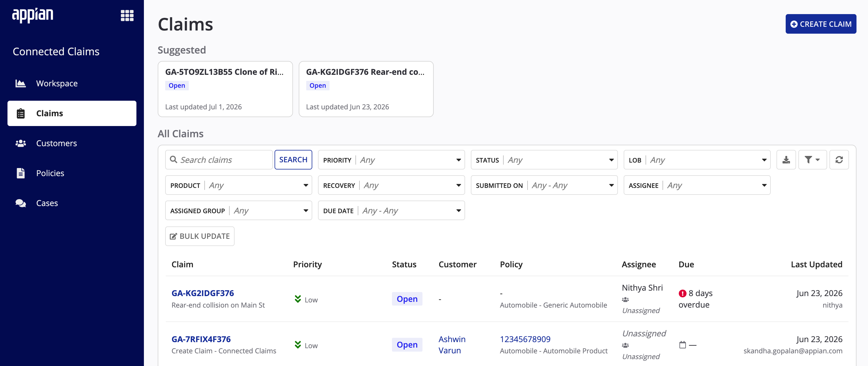This screenshot has width=868, height=366.
Task: Sort by the Customer column header
Action: click(457, 264)
